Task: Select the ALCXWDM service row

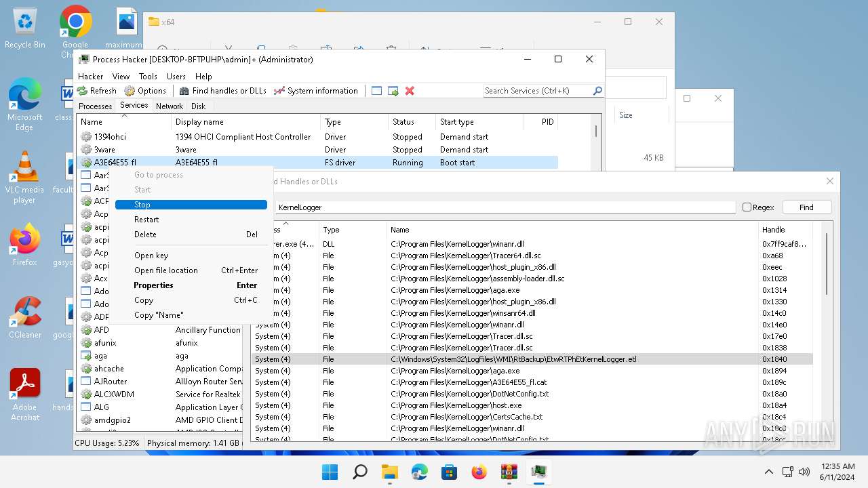Action: (159, 394)
